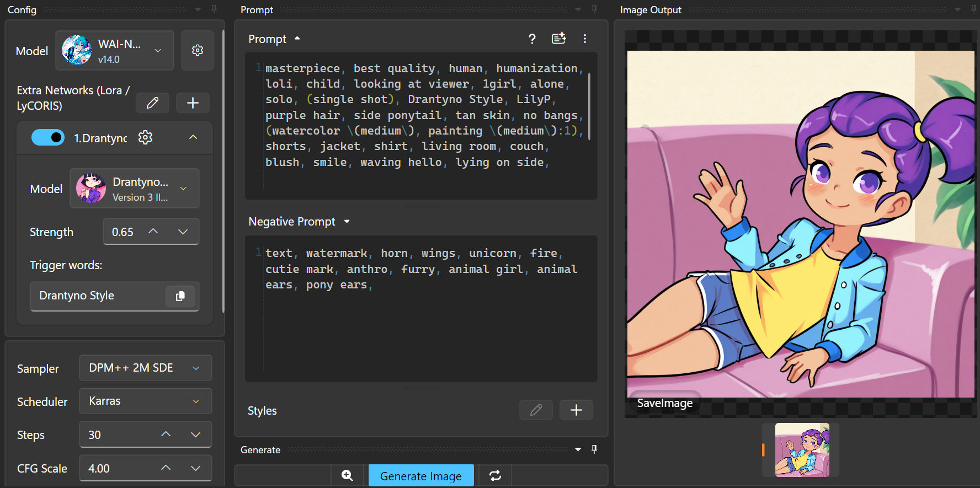Copy the Drantyno Style trigger words
This screenshot has width=980, height=488.
click(x=180, y=296)
